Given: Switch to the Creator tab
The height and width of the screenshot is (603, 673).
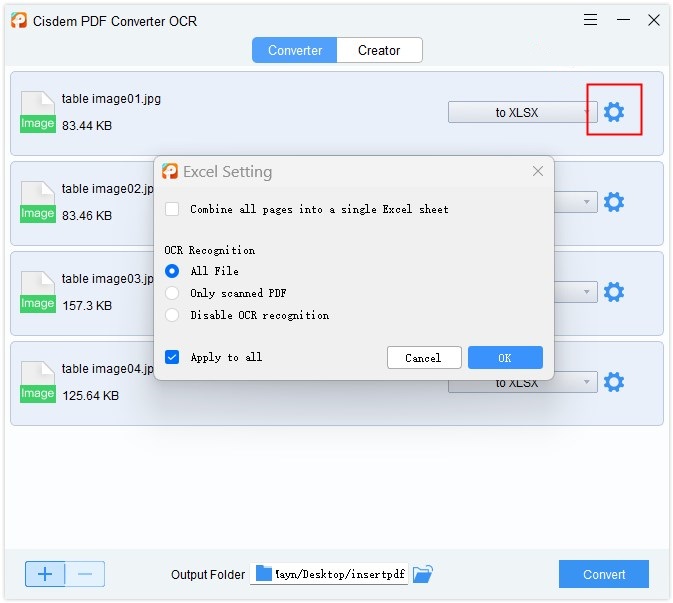Looking at the screenshot, I should click(379, 50).
